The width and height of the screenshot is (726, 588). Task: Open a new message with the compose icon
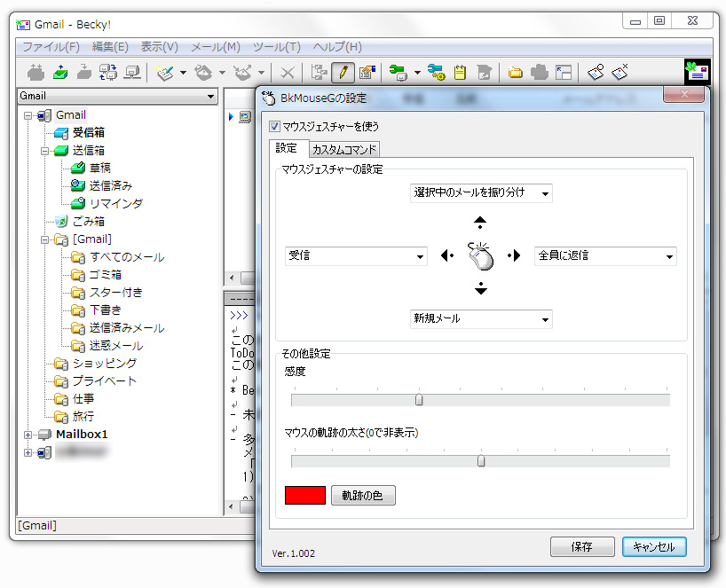pyautogui.click(x=165, y=73)
